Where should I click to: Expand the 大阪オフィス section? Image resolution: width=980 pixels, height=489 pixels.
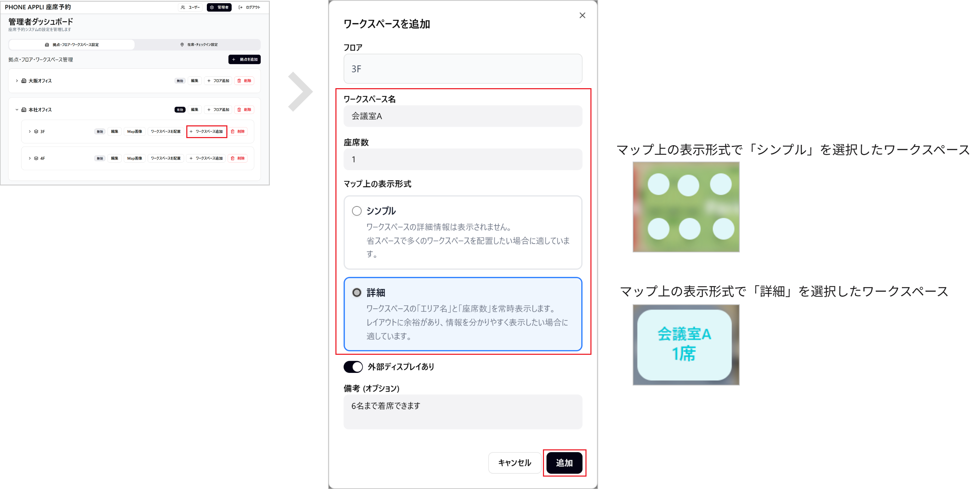tap(17, 81)
